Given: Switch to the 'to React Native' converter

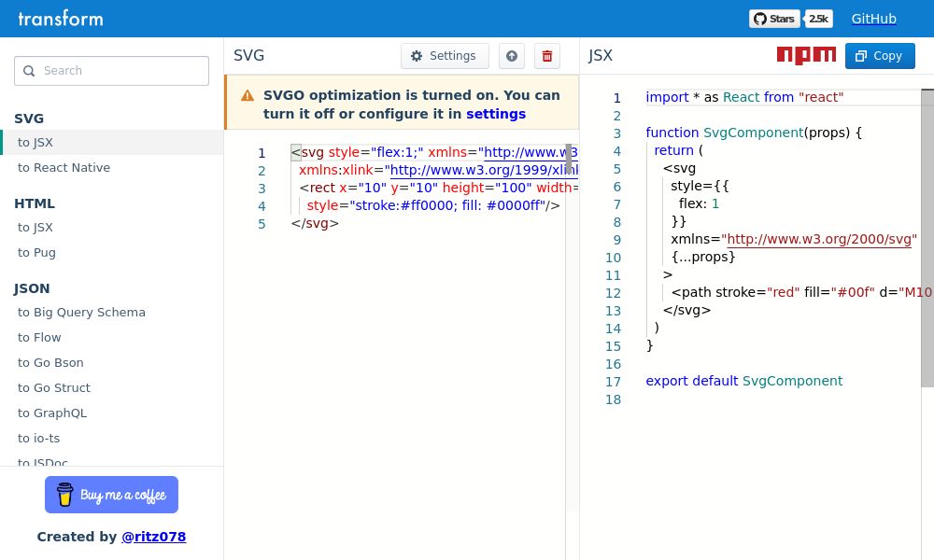Looking at the screenshot, I should point(64,167).
